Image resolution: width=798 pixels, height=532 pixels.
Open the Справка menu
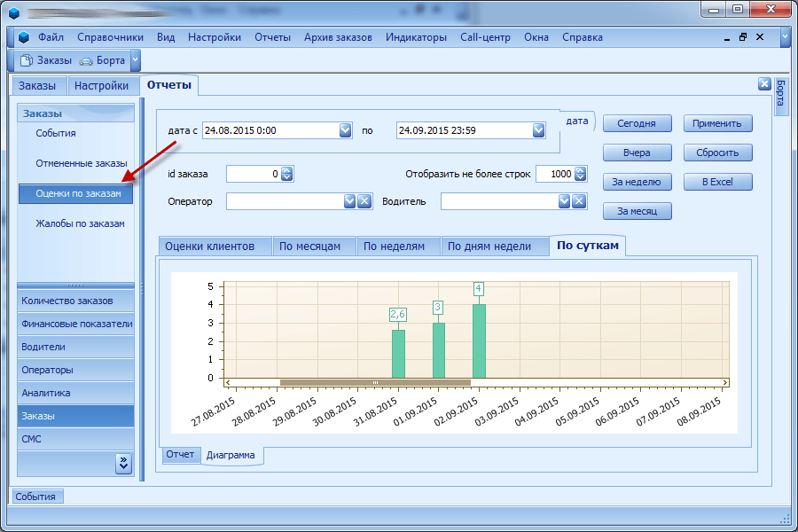click(583, 37)
